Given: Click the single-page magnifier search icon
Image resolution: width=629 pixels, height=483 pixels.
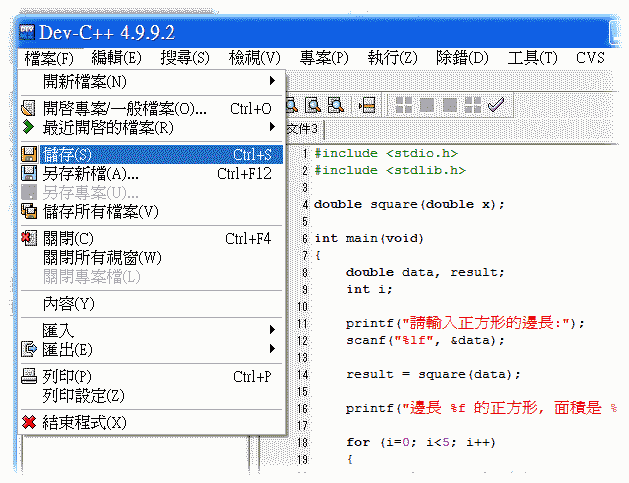Looking at the screenshot, I should [x=313, y=105].
